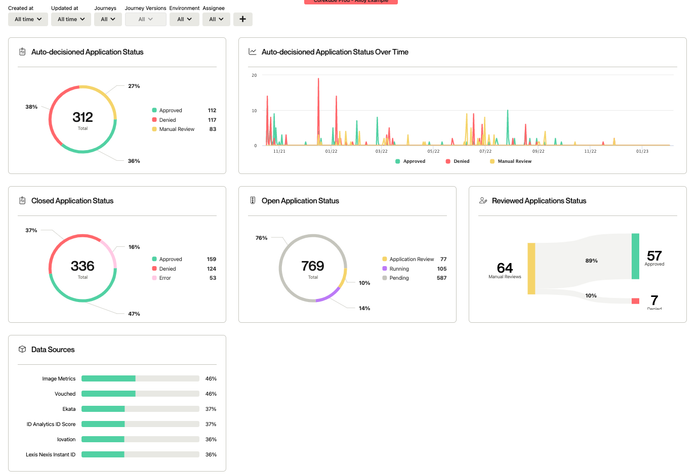
Task: Toggle Denied series in the over-time chart legend
Action: [457, 161]
